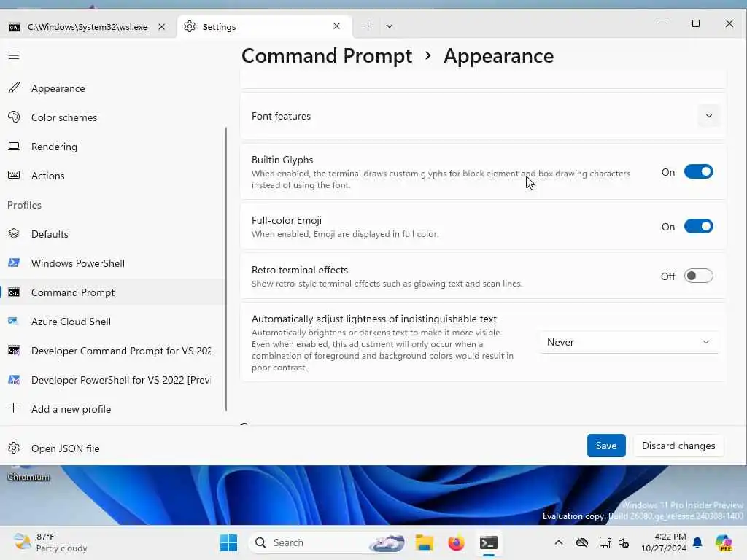Click the Windows PowerShell profile icon
The width and height of the screenshot is (747, 560).
point(15,262)
